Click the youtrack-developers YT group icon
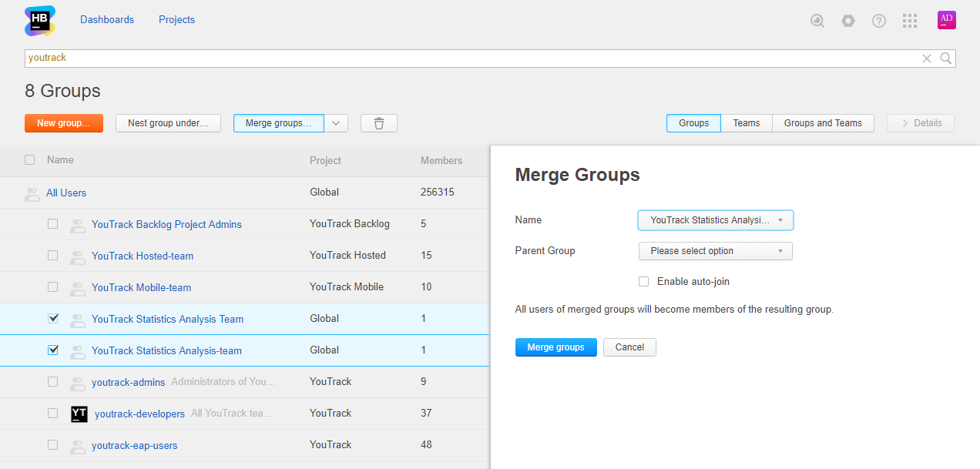This screenshot has height=469, width=980. (79, 414)
